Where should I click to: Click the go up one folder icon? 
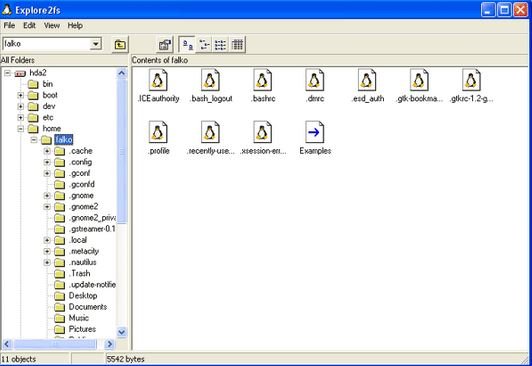click(x=120, y=44)
